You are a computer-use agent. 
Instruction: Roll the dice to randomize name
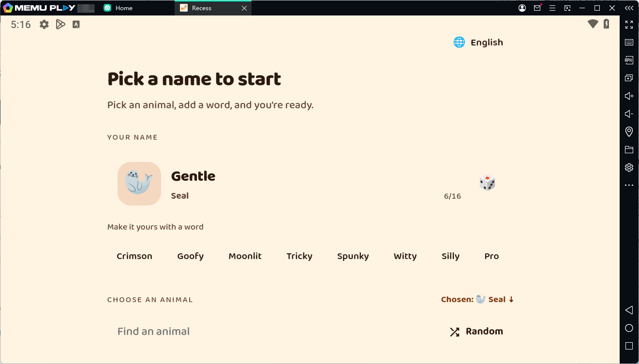[x=487, y=183]
